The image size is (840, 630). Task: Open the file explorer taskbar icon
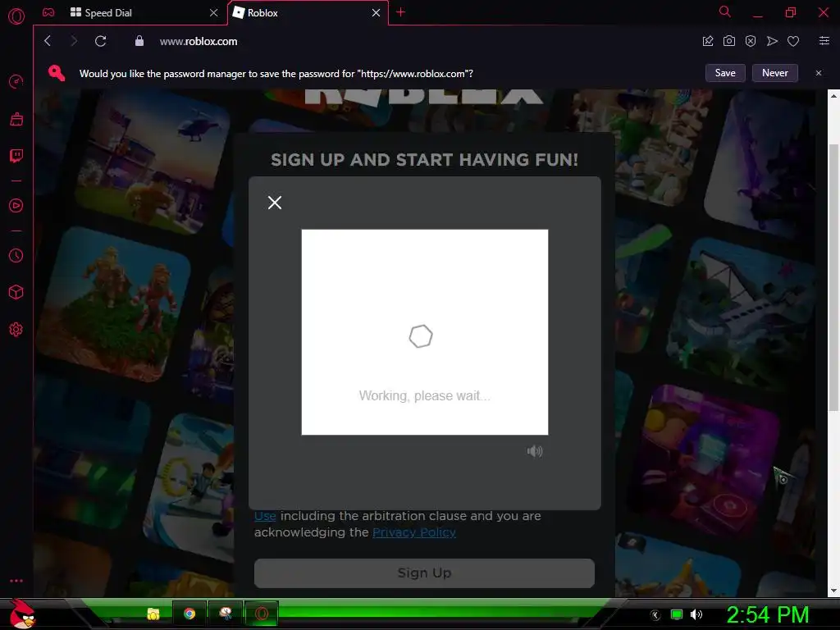(x=153, y=614)
